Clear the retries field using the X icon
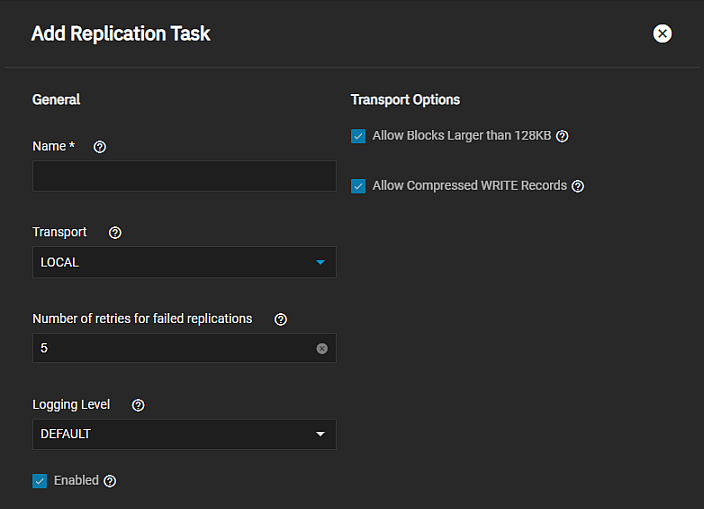This screenshot has height=509, width=704. click(322, 348)
